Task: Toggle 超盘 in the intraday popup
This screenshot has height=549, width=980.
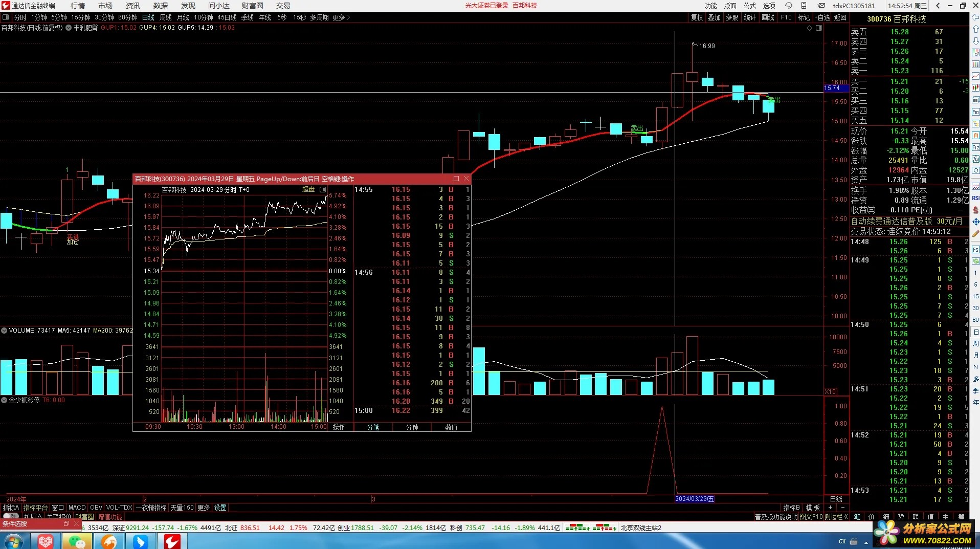Action: 308,189
